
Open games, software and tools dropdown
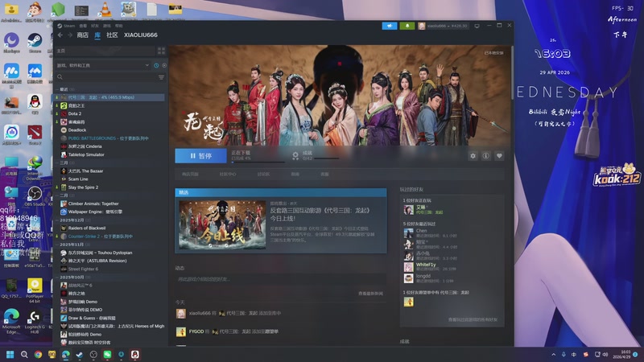(x=103, y=65)
